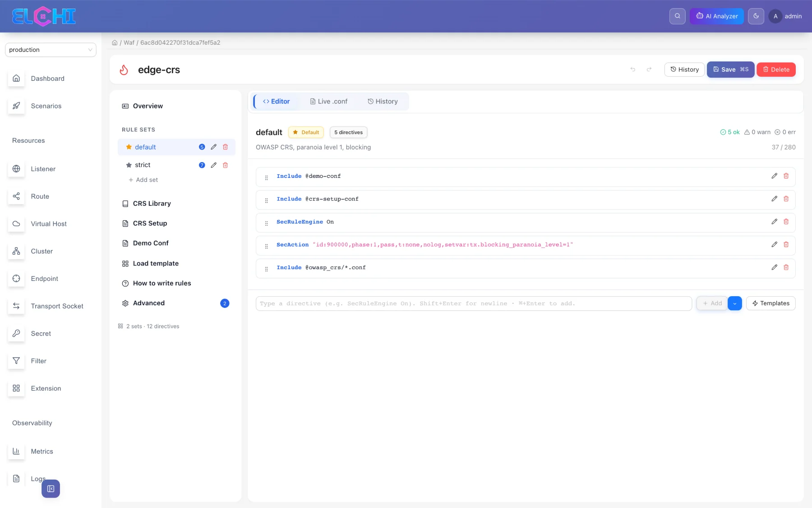Open Route resource

40,196
